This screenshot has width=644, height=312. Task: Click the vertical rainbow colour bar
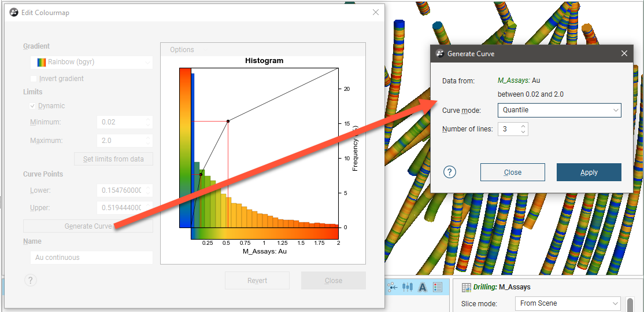[x=184, y=146]
